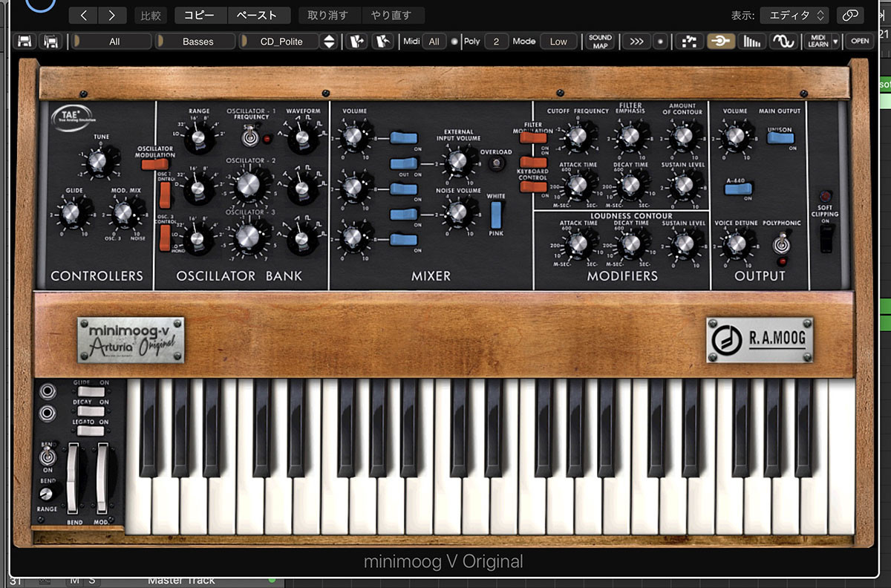Viewport: 891px width, 588px height.
Task: Click the コピー button
Action: (x=200, y=15)
